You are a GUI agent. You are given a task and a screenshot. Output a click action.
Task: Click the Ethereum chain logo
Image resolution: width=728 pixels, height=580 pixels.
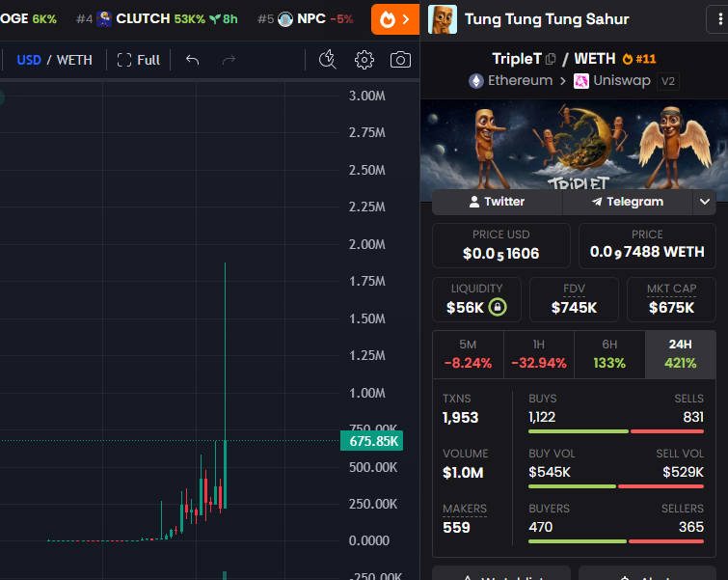[476, 81]
